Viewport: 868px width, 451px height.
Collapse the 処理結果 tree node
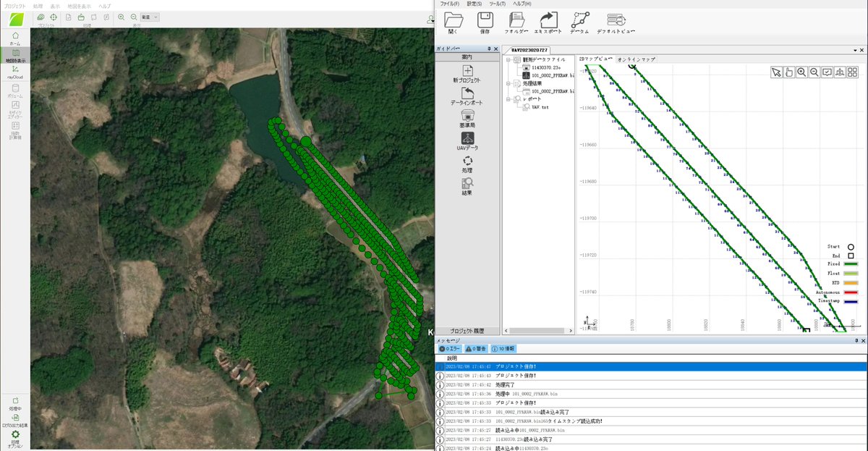pyautogui.click(x=507, y=83)
